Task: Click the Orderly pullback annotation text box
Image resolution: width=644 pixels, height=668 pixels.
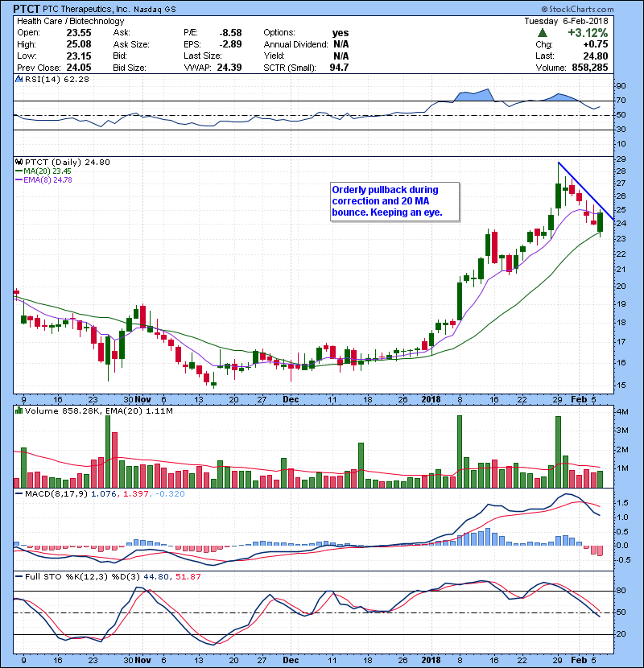Action: 394,201
